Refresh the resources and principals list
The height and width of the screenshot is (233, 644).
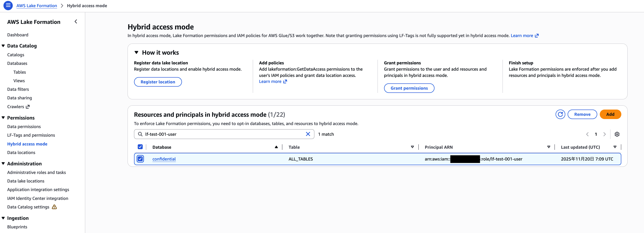(x=560, y=114)
